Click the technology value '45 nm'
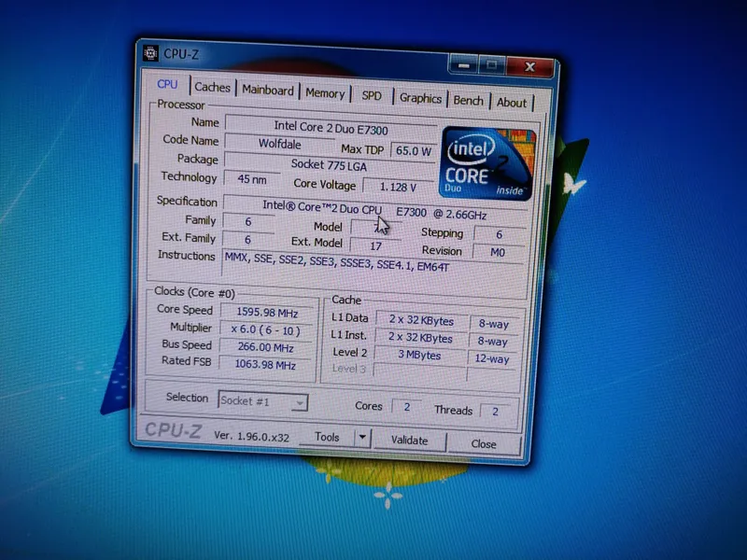The image size is (747, 560). pos(252,179)
